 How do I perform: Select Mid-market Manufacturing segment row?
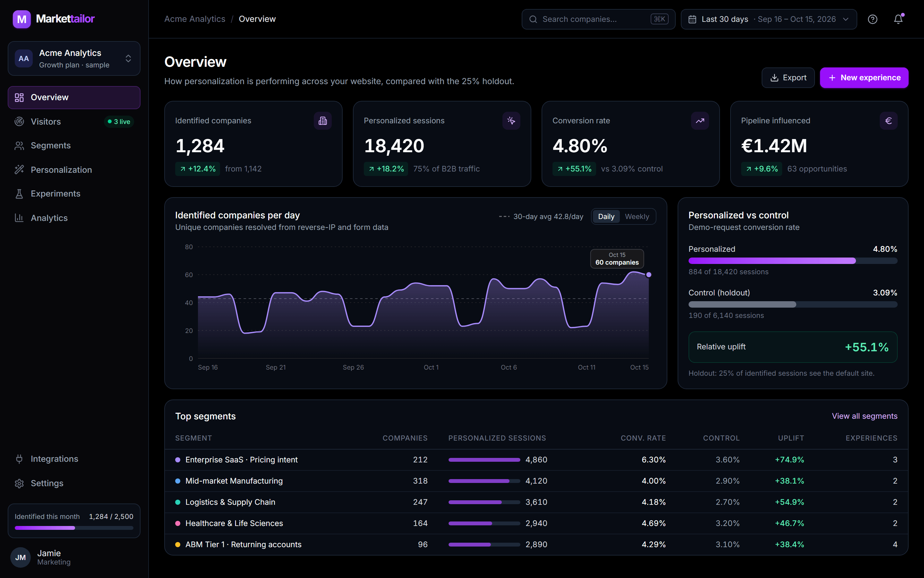pos(536,481)
